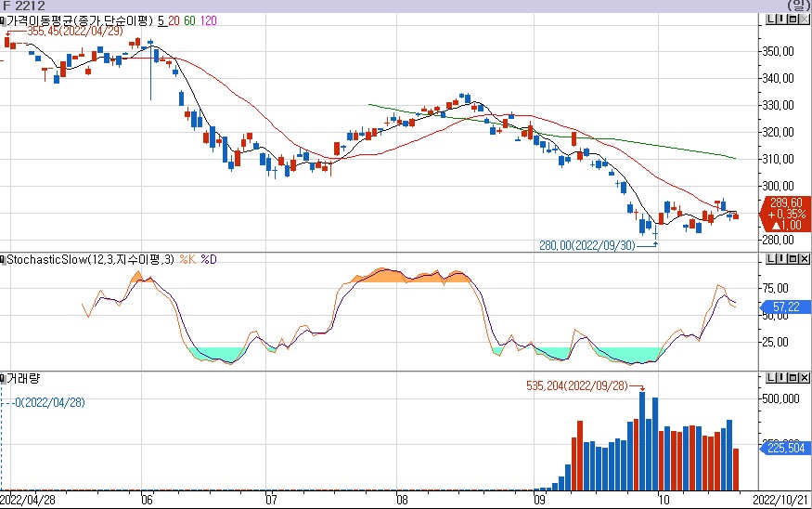
Task: Click the volume value tag 225,504
Action: (x=786, y=448)
